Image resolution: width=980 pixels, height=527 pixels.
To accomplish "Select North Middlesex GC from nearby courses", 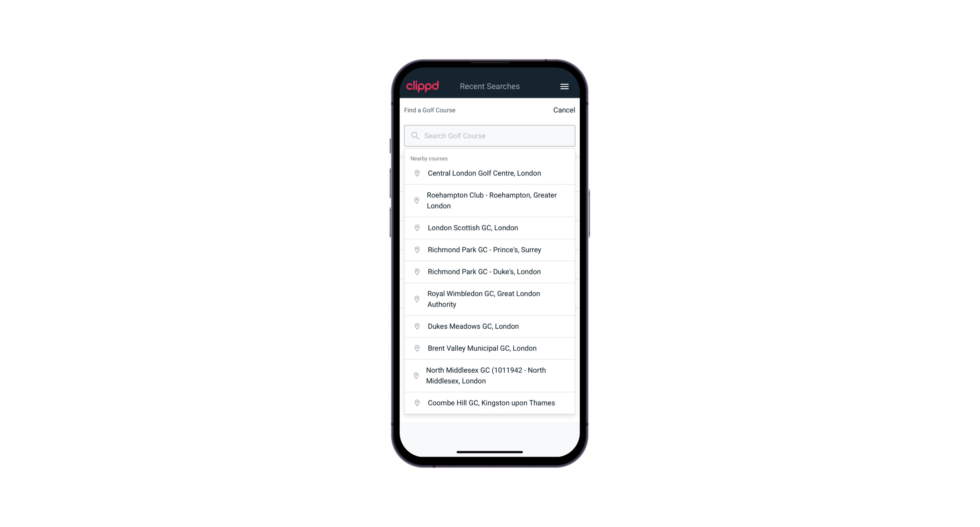I will [489, 375].
